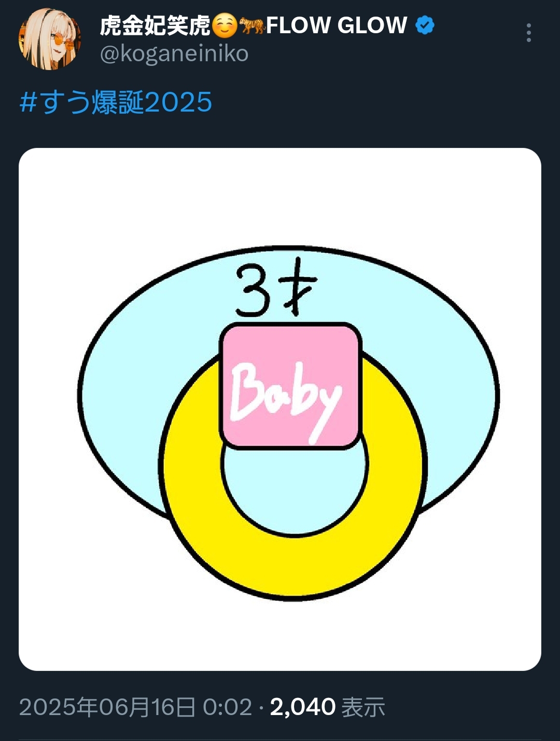Image resolution: width=560 pixels, height=741 pixels.
Task: Tap the smiling face emoji in name
Action: coord(225,25)
